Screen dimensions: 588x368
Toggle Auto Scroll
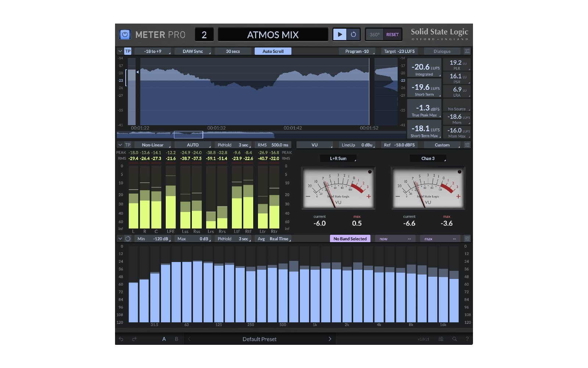273,51
